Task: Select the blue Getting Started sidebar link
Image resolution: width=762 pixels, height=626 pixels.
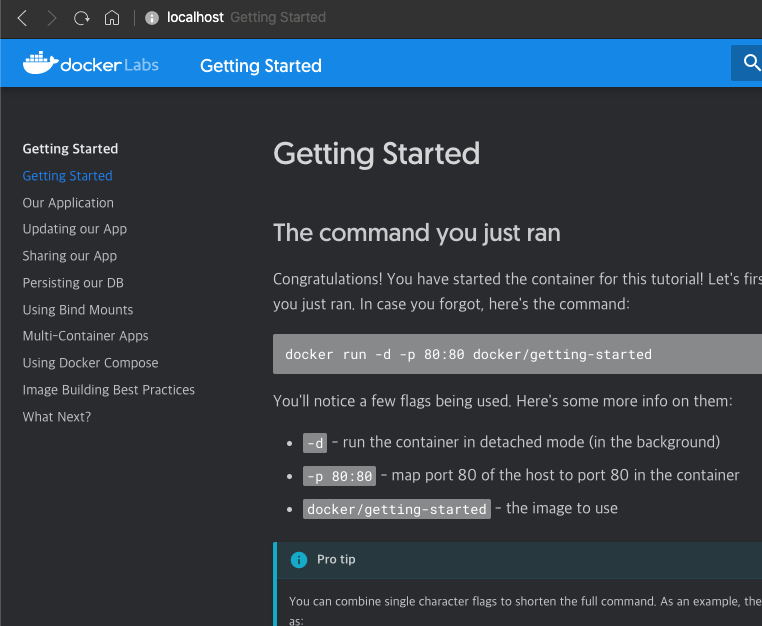Action: 68,176
